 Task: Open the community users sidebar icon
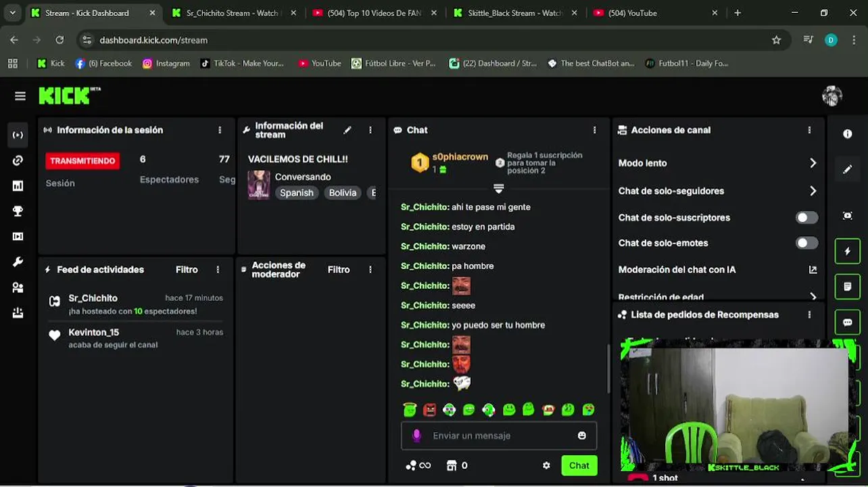tap(18, 287)
